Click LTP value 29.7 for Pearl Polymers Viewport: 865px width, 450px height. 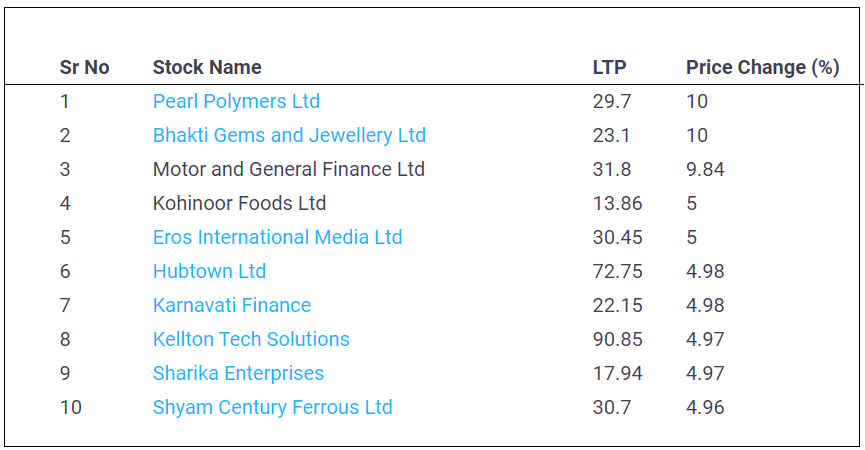pos(612,101)
